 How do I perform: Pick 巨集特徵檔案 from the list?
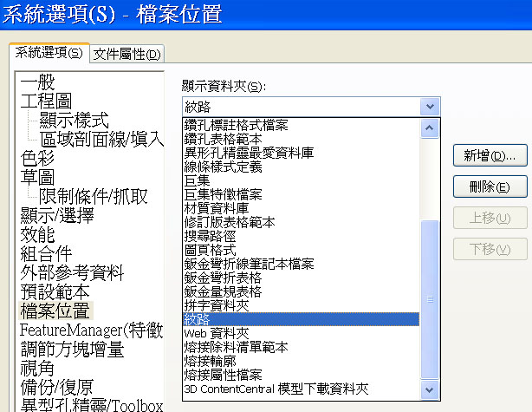click(301, 194)
